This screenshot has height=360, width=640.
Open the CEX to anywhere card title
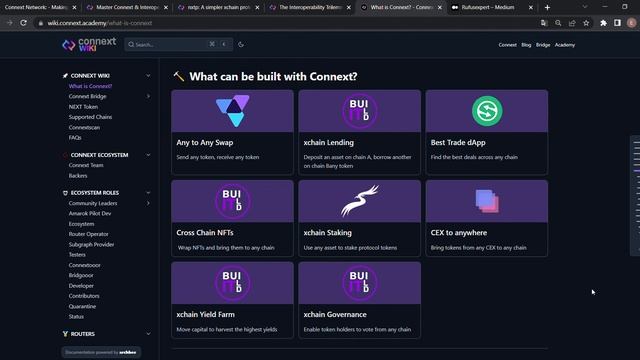click(x=459, y=233)
